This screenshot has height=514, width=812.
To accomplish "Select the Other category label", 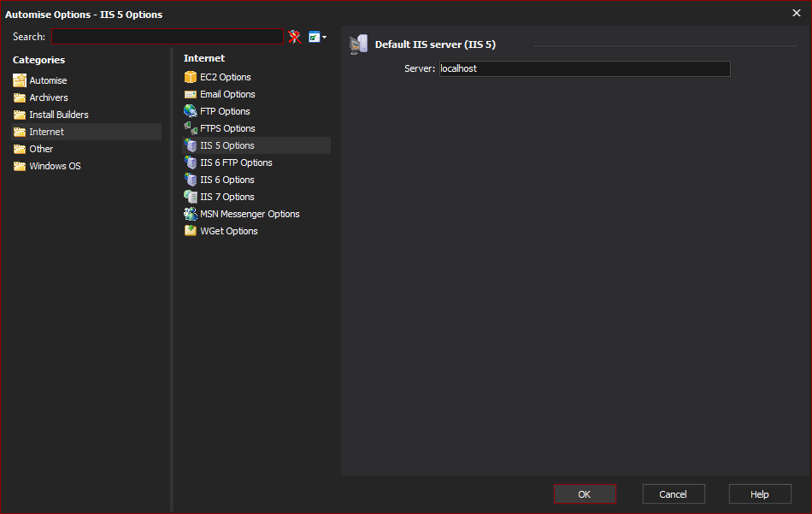I will [x=41, y=149].
